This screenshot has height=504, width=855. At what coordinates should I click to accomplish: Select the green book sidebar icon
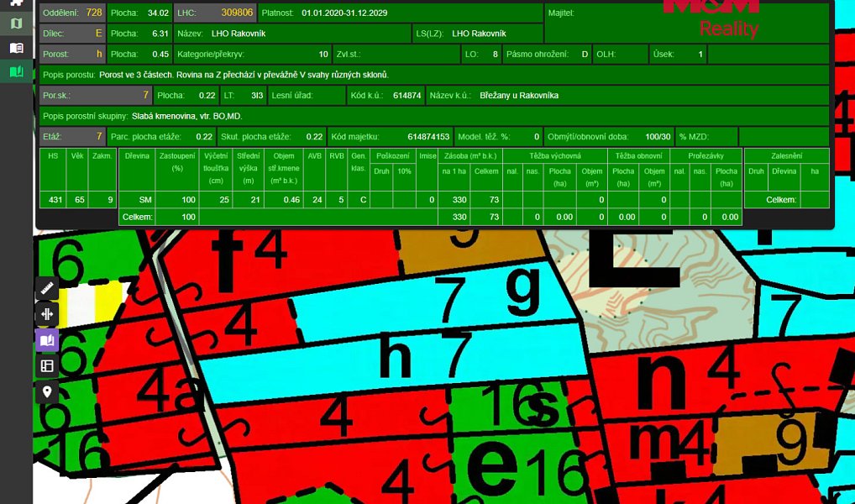[x=16, y=71]
